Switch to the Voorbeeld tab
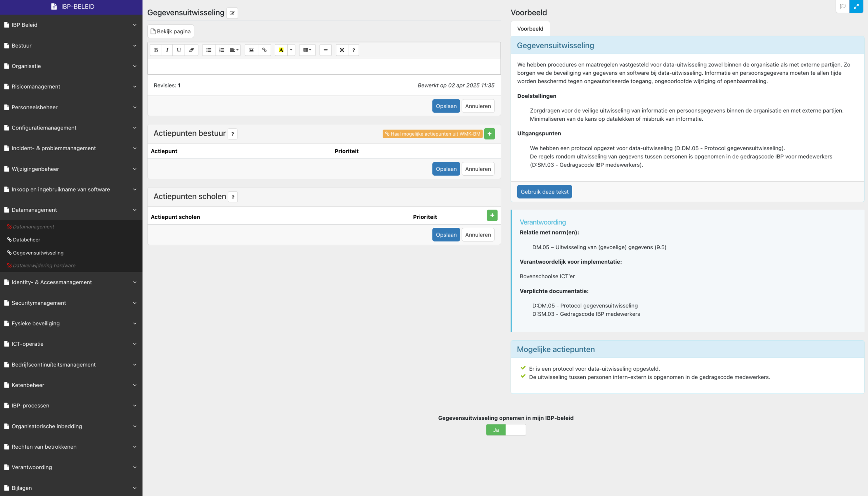Image resolution: width=868 pixels, height=496 pixels. point(530,29)
